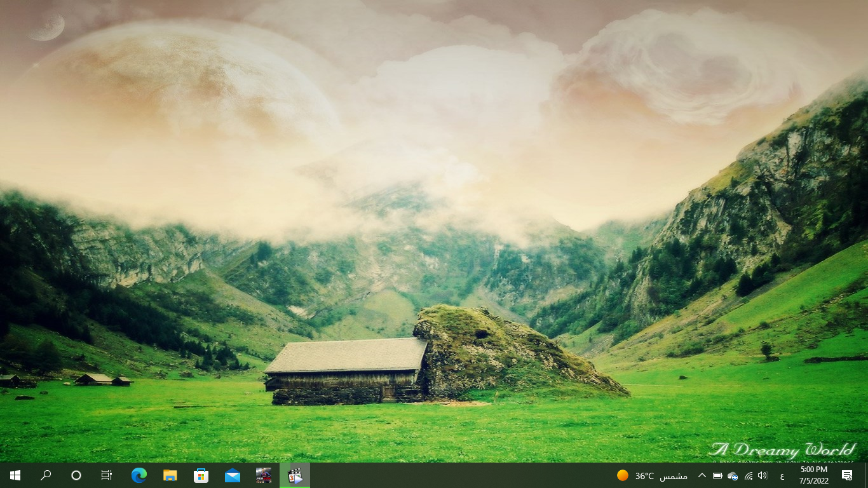The width and height of the screenshot is (868, 488).
Task: Open Task View on taskbar
Action: pos(107,475)
